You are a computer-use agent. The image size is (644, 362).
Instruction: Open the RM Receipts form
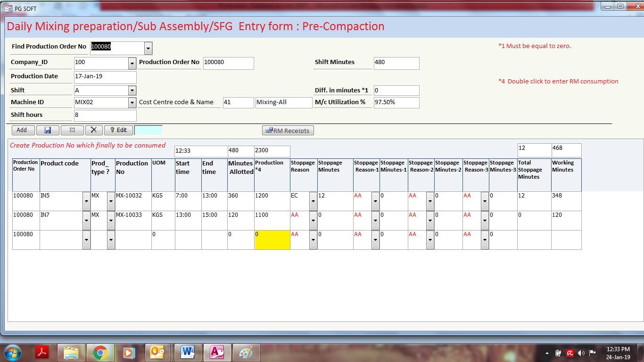(x=288, y=131)
